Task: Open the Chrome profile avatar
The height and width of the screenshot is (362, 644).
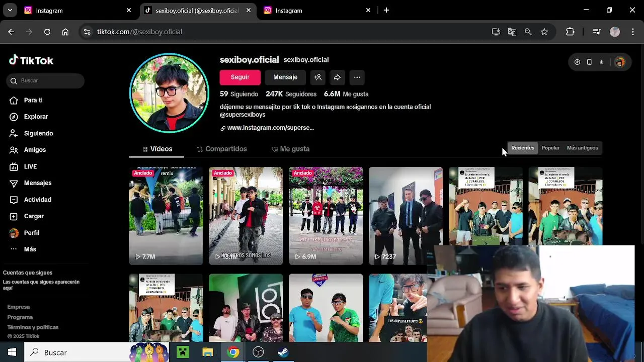Action: [x=615, y=32]
